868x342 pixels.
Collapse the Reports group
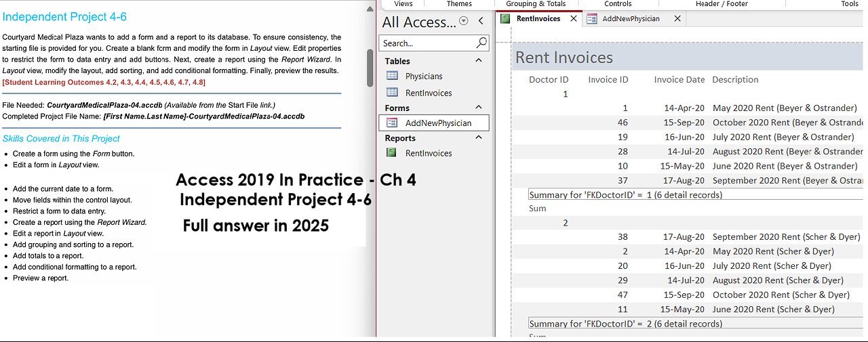479,137
